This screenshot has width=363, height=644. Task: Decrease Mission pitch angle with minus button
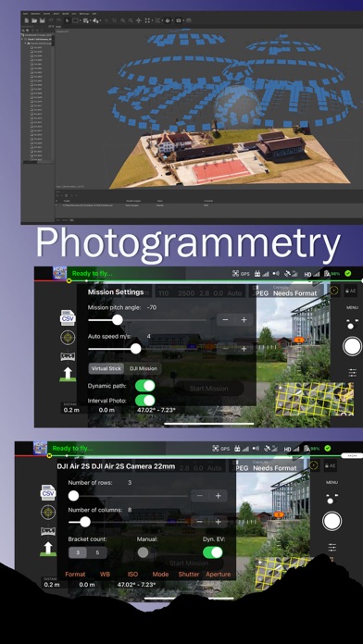[x=225, y=320]
